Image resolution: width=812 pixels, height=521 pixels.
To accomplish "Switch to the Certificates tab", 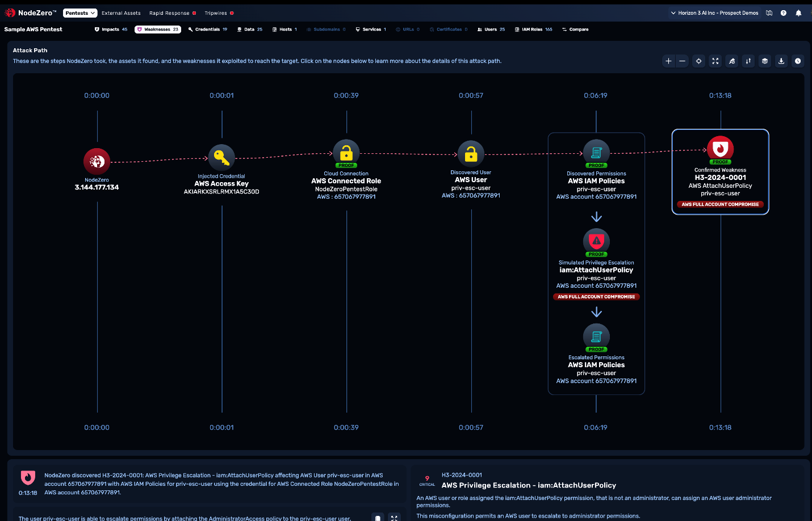I will 449,30.
